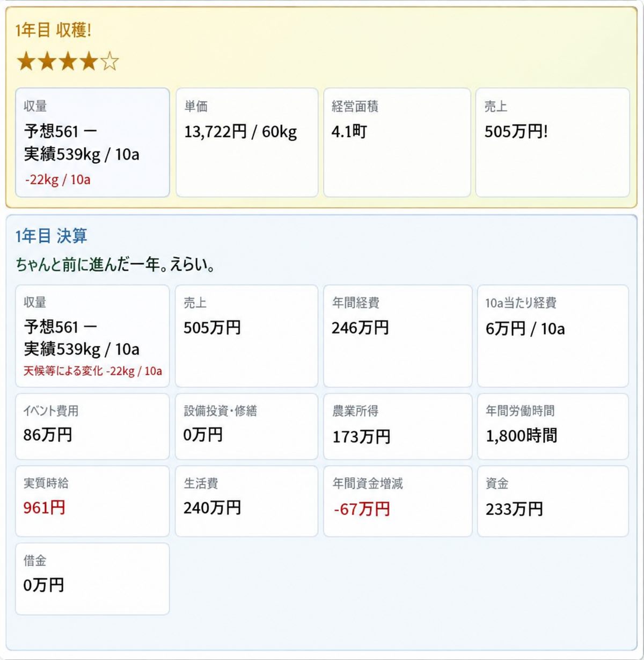Click the first filled gold star
Viewport: 644px width, 660px height.
tap(26, 62)
